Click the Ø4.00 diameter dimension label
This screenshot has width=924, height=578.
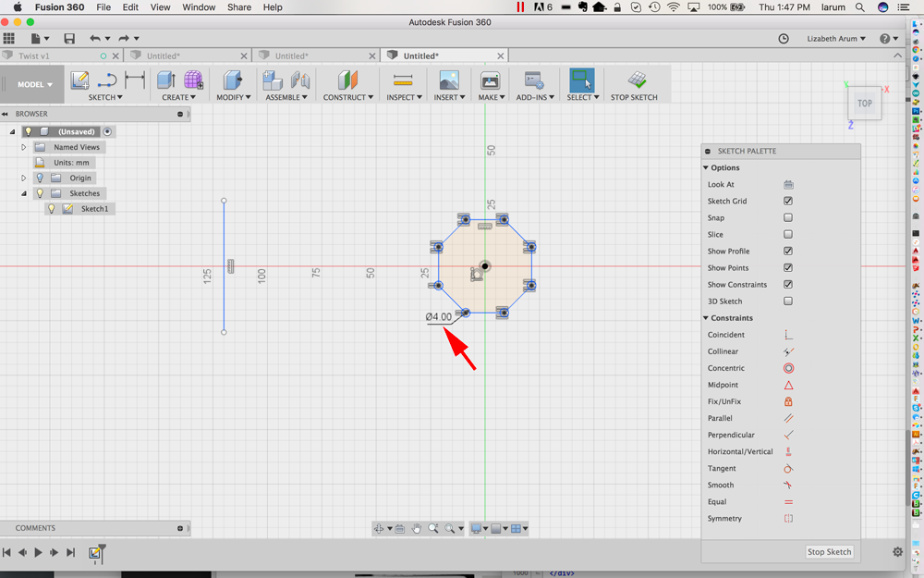[x=438, y=316]
